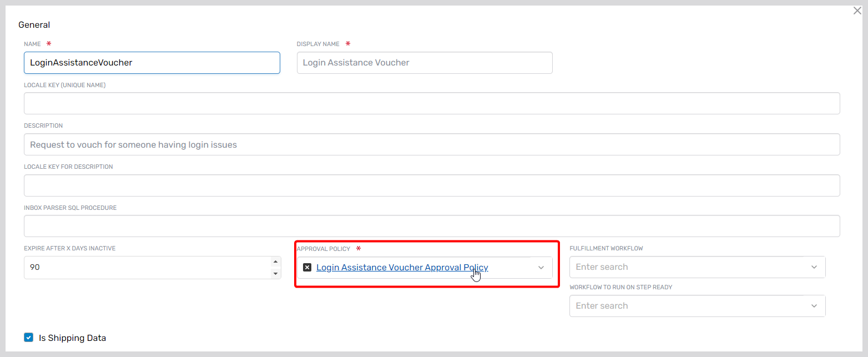Focus the Workflow to Run on Step Ready search box

point(666,305)
